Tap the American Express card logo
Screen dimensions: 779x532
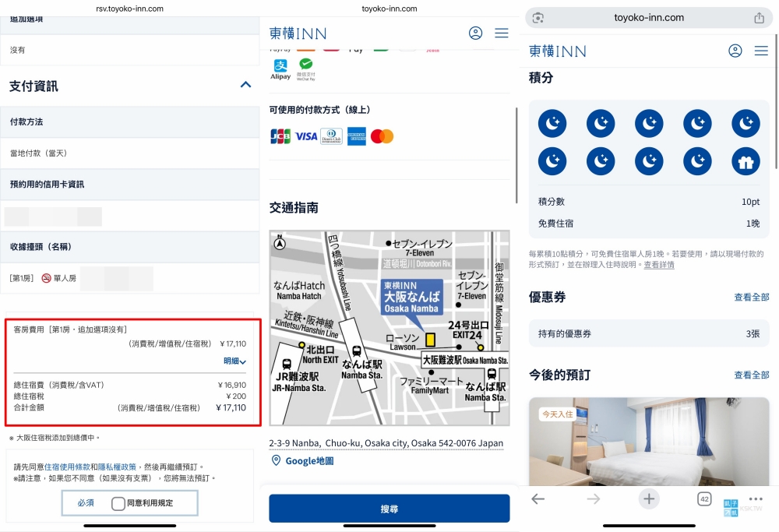[357, 136]
